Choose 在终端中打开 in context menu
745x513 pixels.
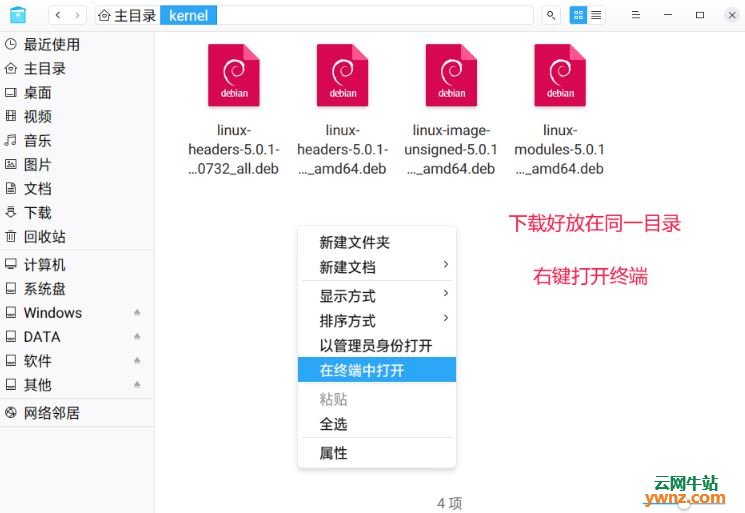click(x=377, y=370)
